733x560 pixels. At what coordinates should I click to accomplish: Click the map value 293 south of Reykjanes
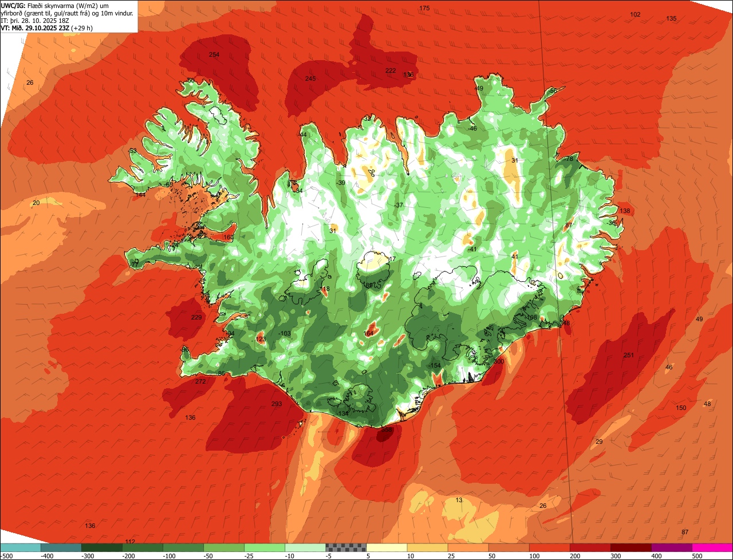(x=277, y=404)
